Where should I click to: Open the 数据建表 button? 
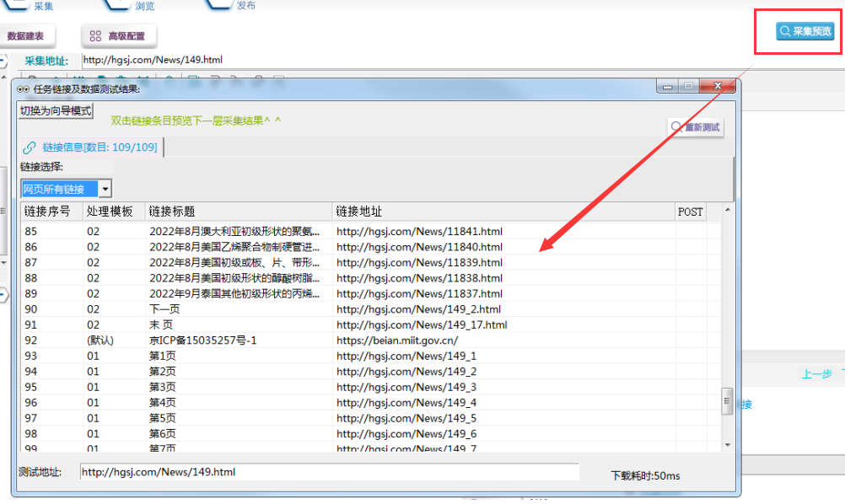(x=25, y=36)
